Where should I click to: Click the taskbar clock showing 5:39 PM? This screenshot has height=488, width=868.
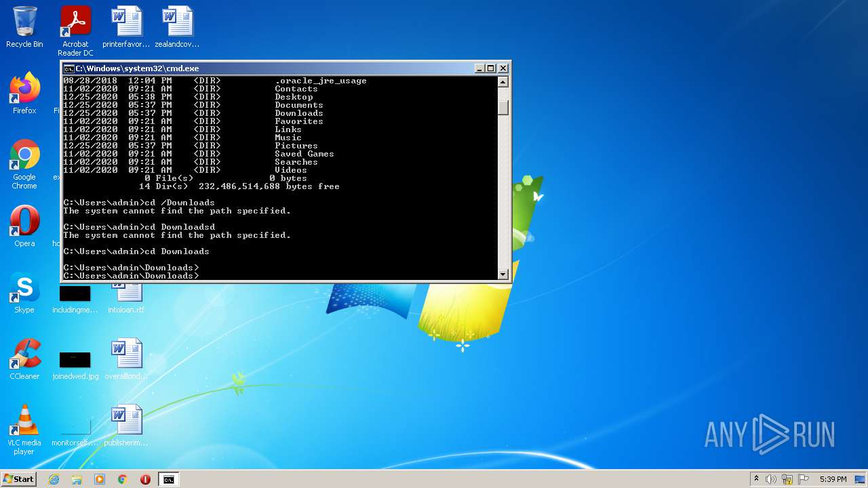point(833,479)
